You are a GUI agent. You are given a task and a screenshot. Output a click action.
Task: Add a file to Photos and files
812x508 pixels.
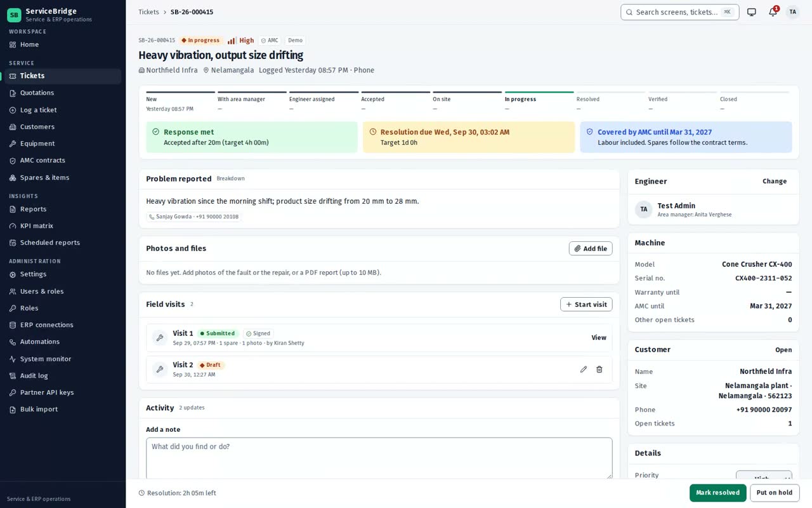591,248
